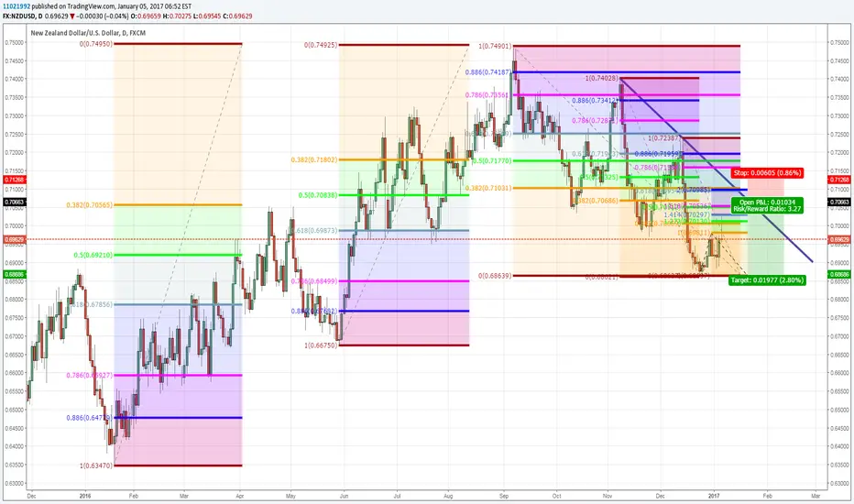
Task: Click the 0.5(0.70838) retracement label
Action: click(x=318, y=195)
